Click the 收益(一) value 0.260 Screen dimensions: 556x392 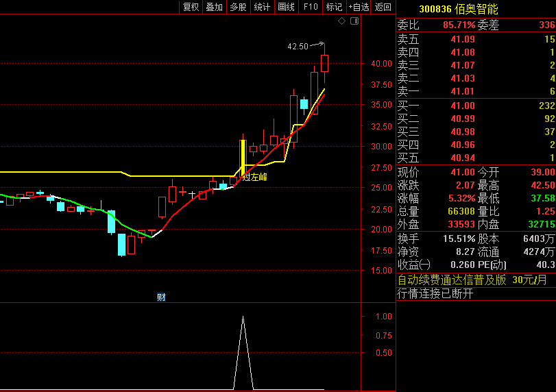(462, 265)
